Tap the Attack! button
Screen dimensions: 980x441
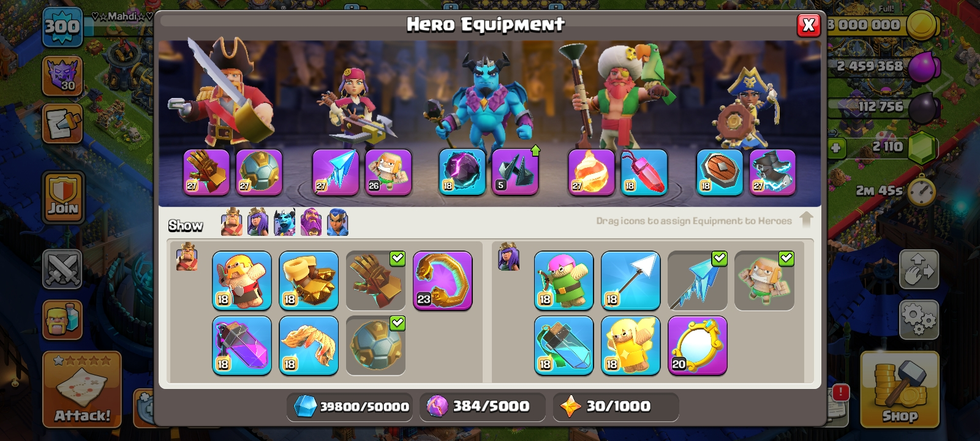tap(82, 390)
